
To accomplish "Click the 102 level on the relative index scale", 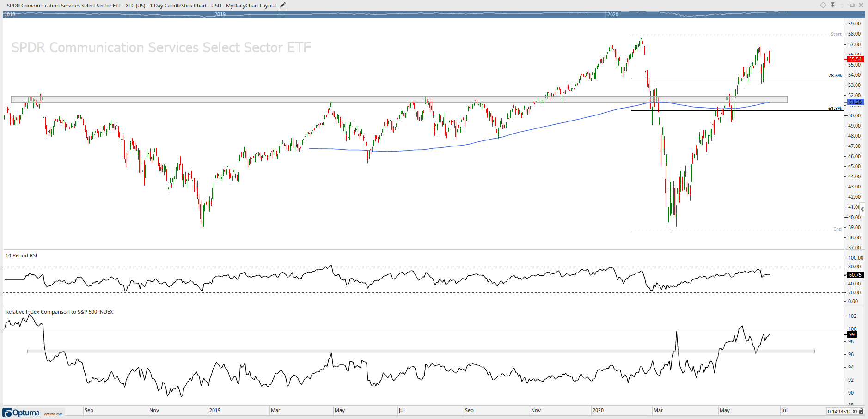I will tap(852, 316).
